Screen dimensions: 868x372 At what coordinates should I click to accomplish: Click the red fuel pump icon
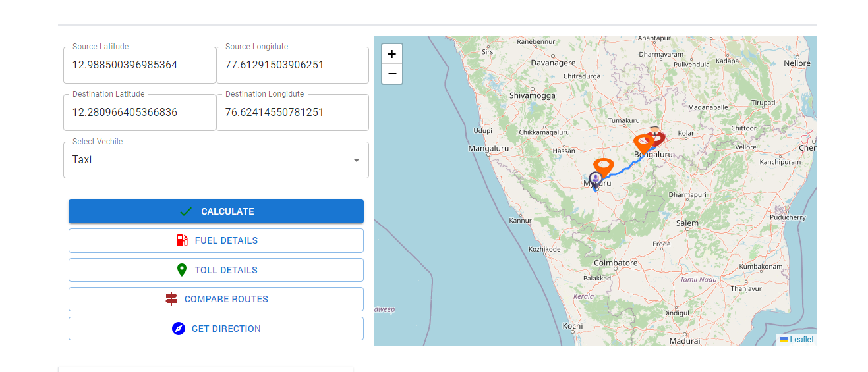(182, 240)
